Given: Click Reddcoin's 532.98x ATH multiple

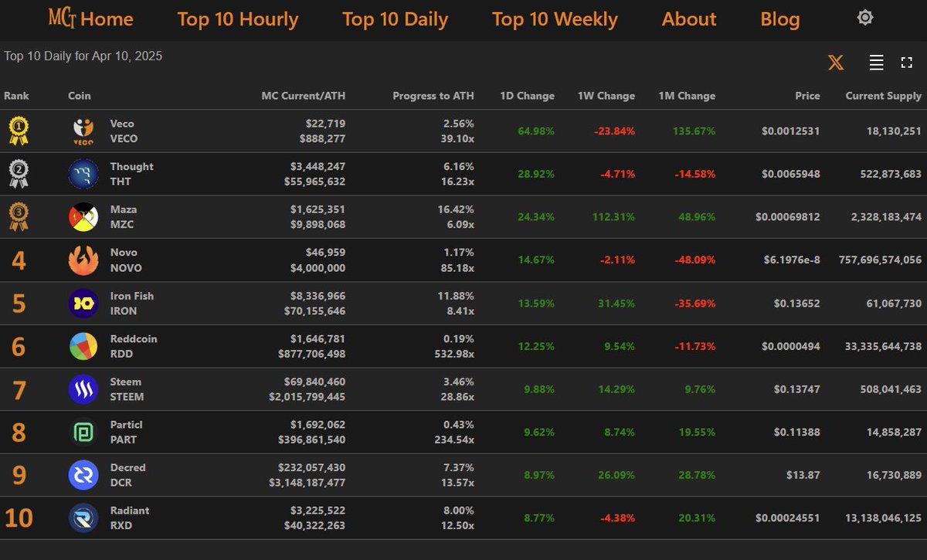Looking at the screenshot, I should [x=453, y=354].
